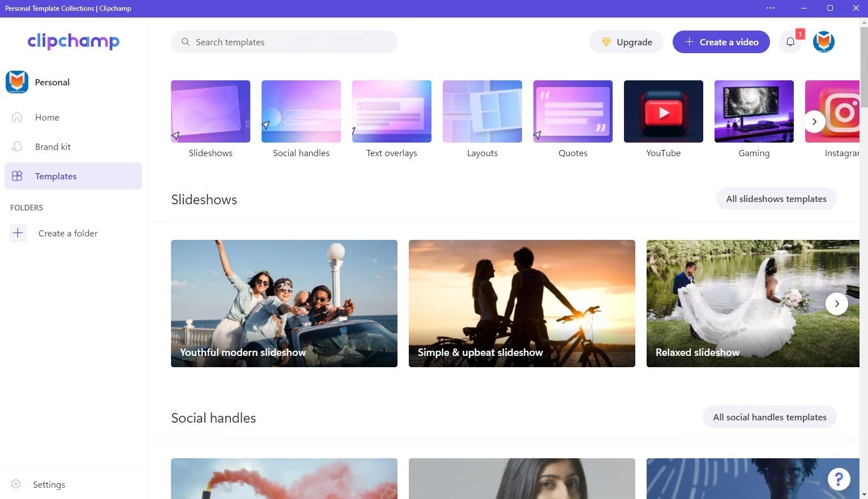This screenshot has width=868, height=499.
Task: Click the help question mark button
Action: tap(839, 479)
